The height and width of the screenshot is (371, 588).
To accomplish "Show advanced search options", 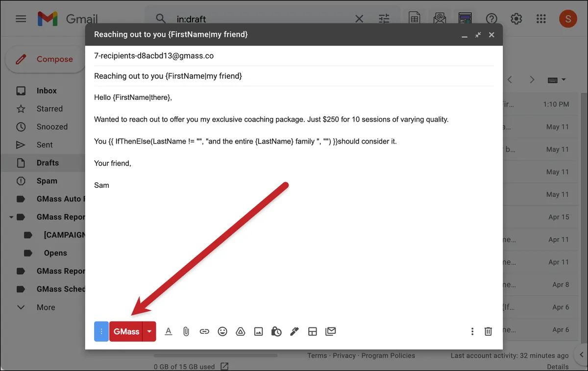I will (x=384, y=19).
